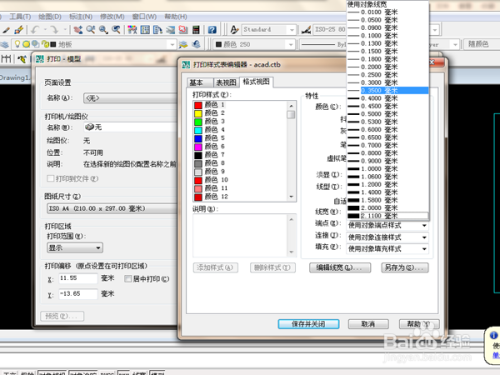This screenshot has height=375, width=500.
Task: Open the 帮助(H) menu
Action: click(176, 17)
